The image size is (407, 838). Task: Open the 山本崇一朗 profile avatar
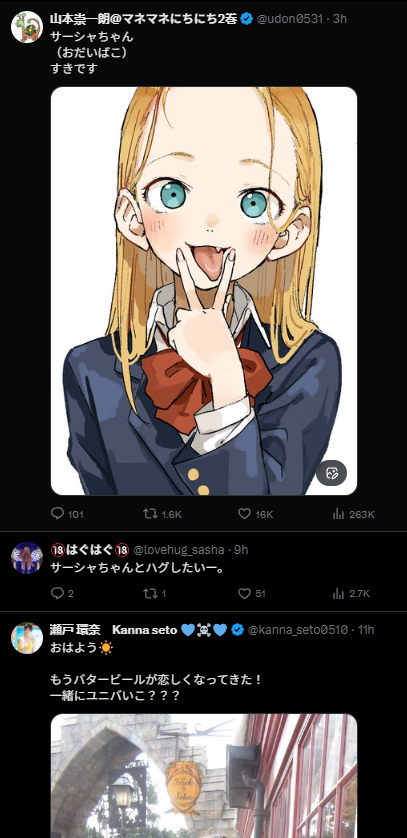[27, 27]
